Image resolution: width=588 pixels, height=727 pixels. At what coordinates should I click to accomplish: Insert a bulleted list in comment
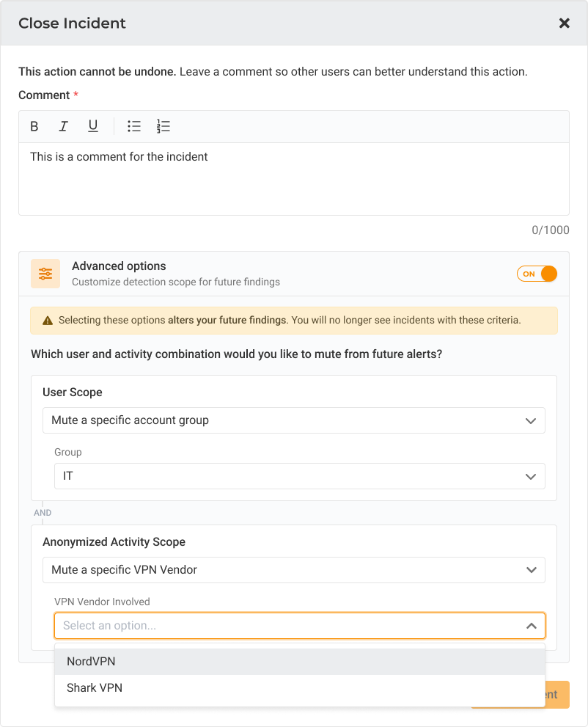pos(134,127)
